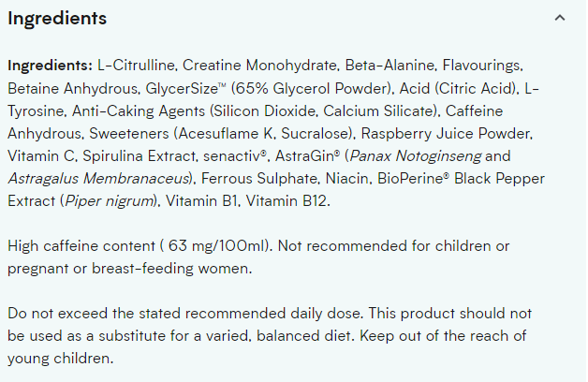Click the text Creatine Monohydrate
This screenshot has width=588, height=382.
tap(261, 66)
